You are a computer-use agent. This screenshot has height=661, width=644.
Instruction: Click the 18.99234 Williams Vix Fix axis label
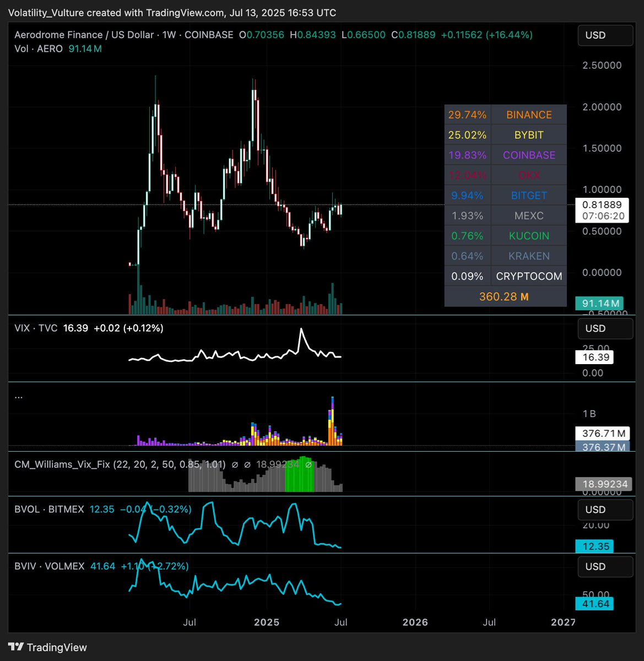(x=603, y=484)
